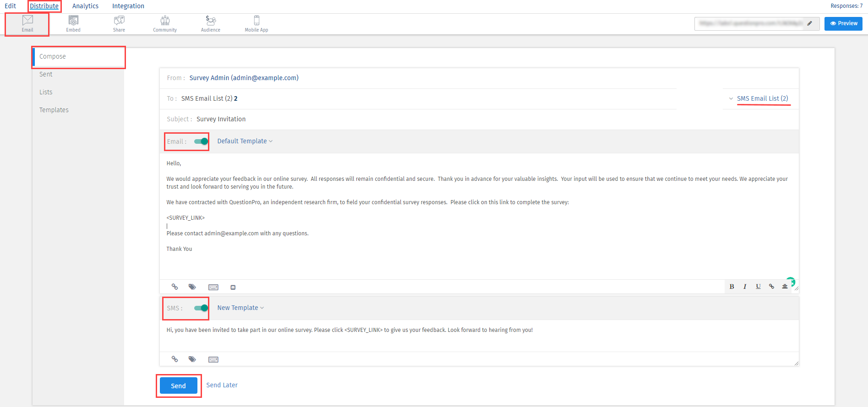Viewport: 868px width, 407px height.
Task: Click into the Subject field
Action: 321,119
